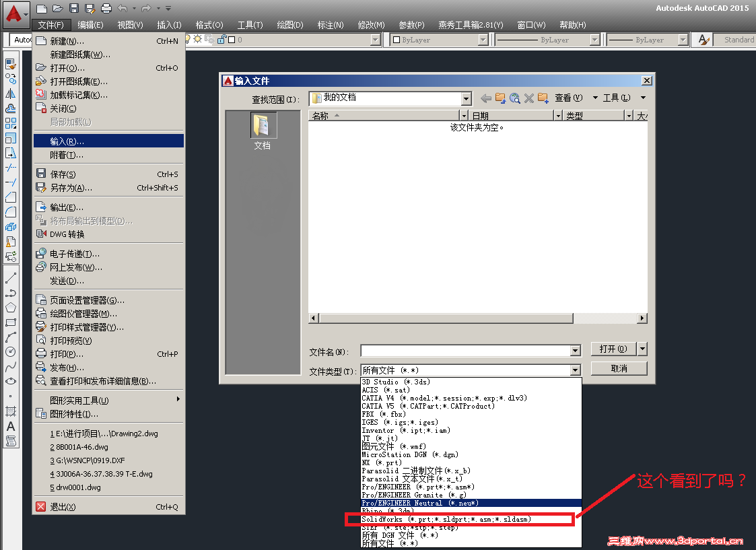
Task: Click the file list horizontal scrollbar
Action: pos(446,318)
